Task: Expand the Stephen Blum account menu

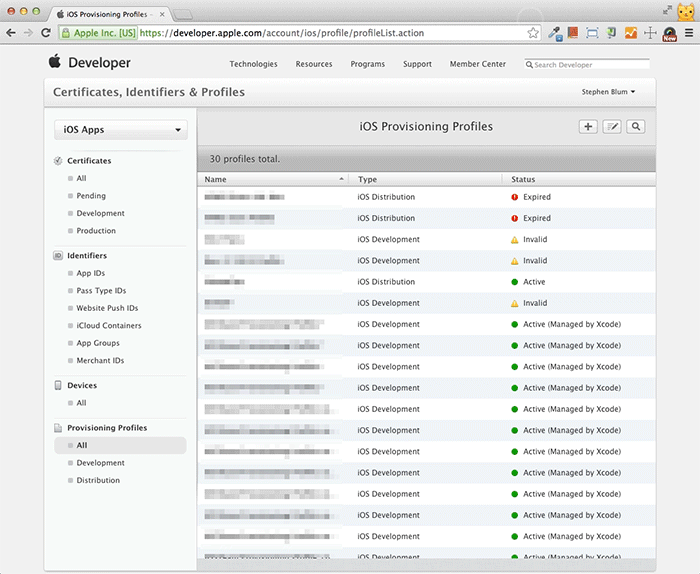Action: tap(609, 93)
